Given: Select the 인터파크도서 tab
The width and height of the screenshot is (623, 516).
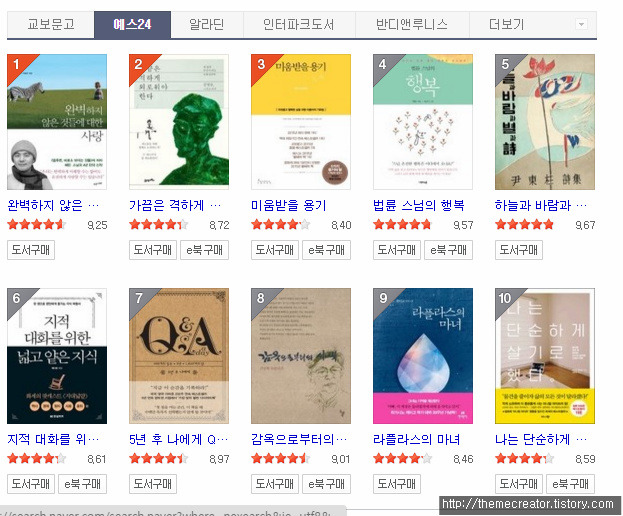Looking at the screenshot, I should 299,25.
